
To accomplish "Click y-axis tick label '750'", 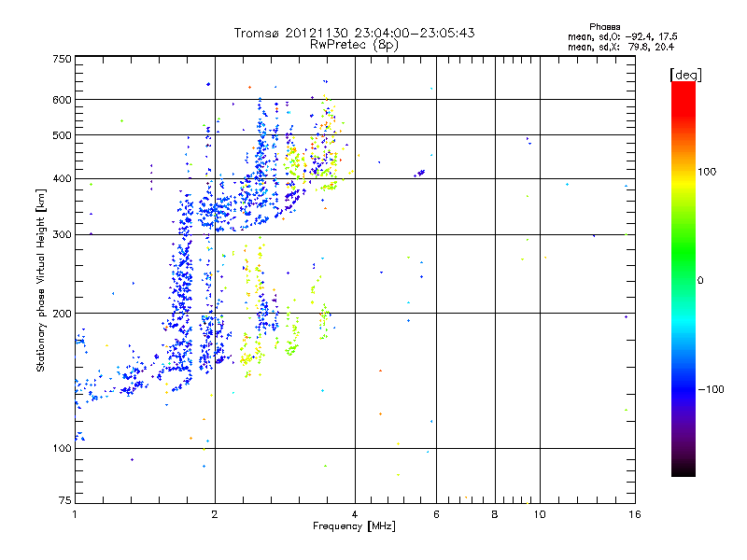I will coord(62,59).
